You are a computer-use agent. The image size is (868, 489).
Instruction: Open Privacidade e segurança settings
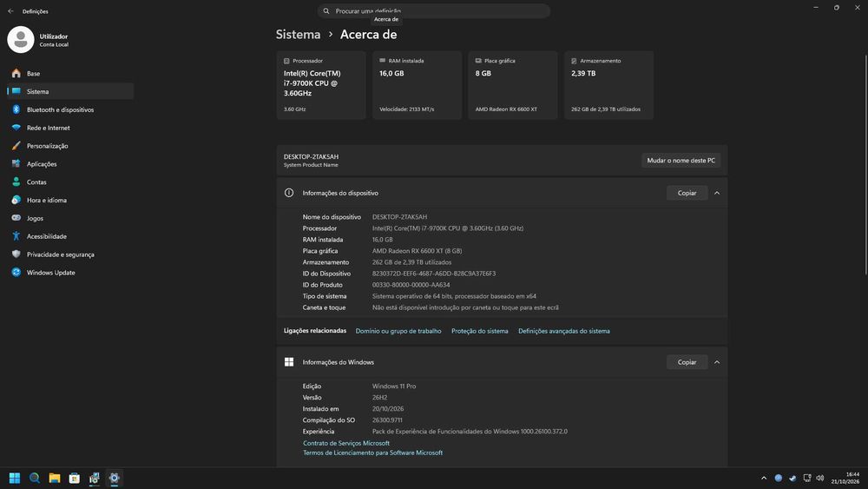pos(69,254)
